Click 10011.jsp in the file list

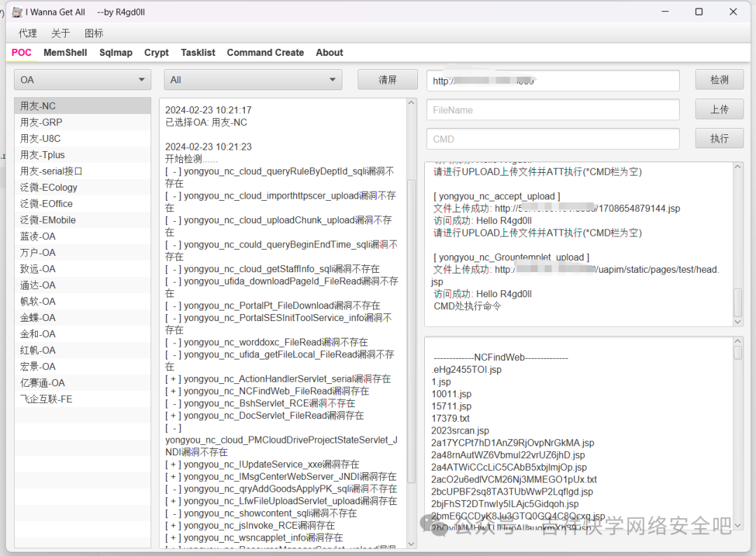tap(451, 394)
